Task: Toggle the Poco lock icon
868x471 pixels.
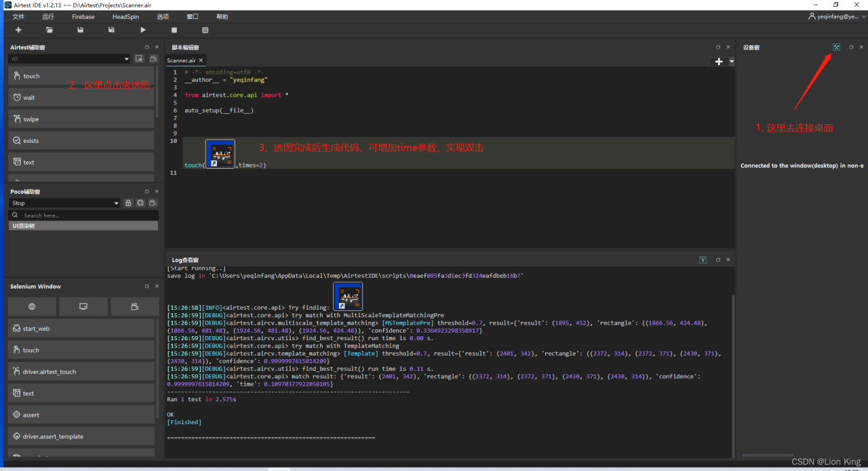Action: coord(128,203)
